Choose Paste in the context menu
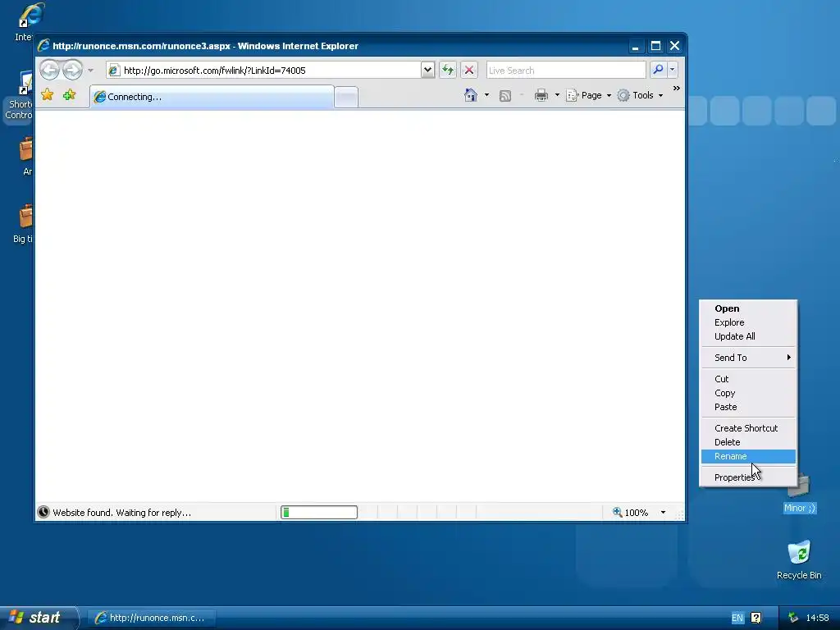 [748, 407]
